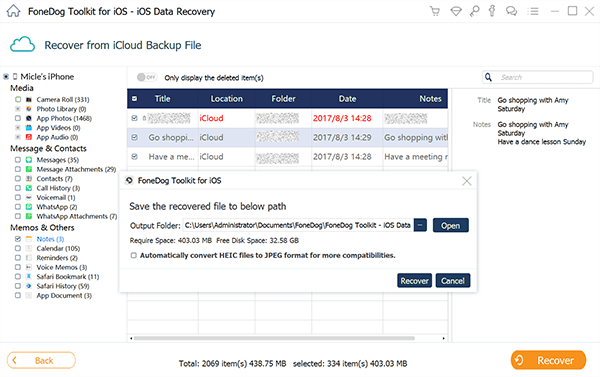Click into the Search input field
This screenshot has height=377, width=600.
tap(543, 77)
